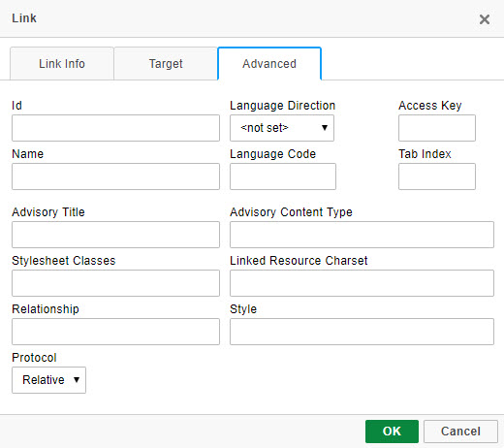The height and width of the screenshot is (448, 504).
Task: Click the Language Direction dropdown arrow
Action: click(325, 128)
